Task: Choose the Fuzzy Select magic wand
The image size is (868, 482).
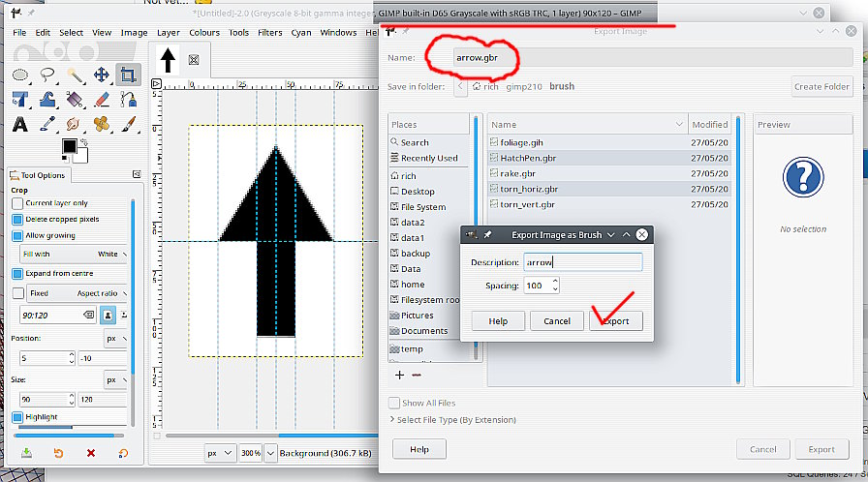Action: (74, 75)
